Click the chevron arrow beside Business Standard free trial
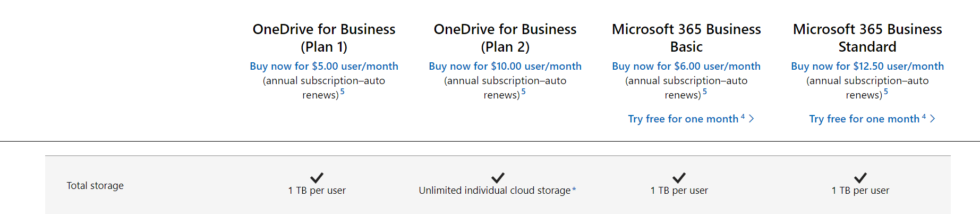980x214 pixels. pyautogui.click(x=933, y=119)
